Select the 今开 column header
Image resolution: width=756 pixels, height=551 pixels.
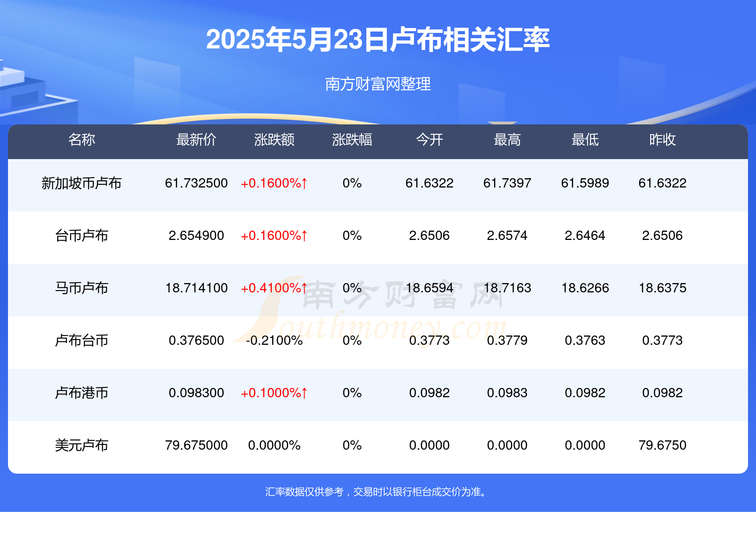point(430,140)
